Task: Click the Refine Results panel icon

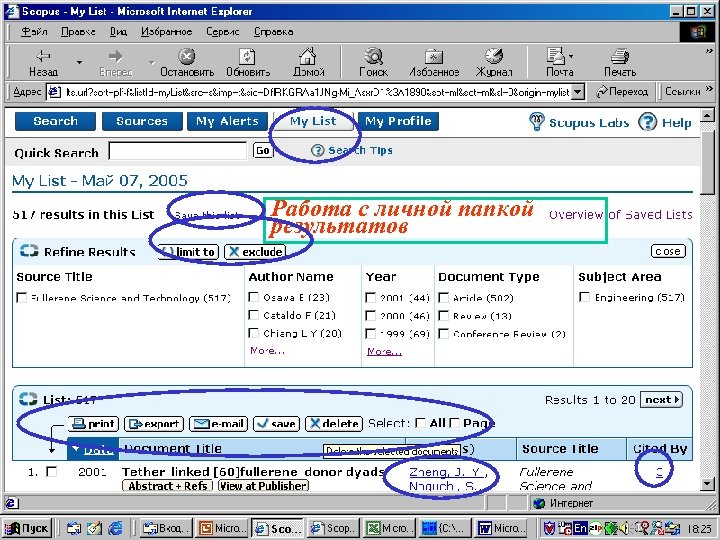Action: click(x=28, y=251)
